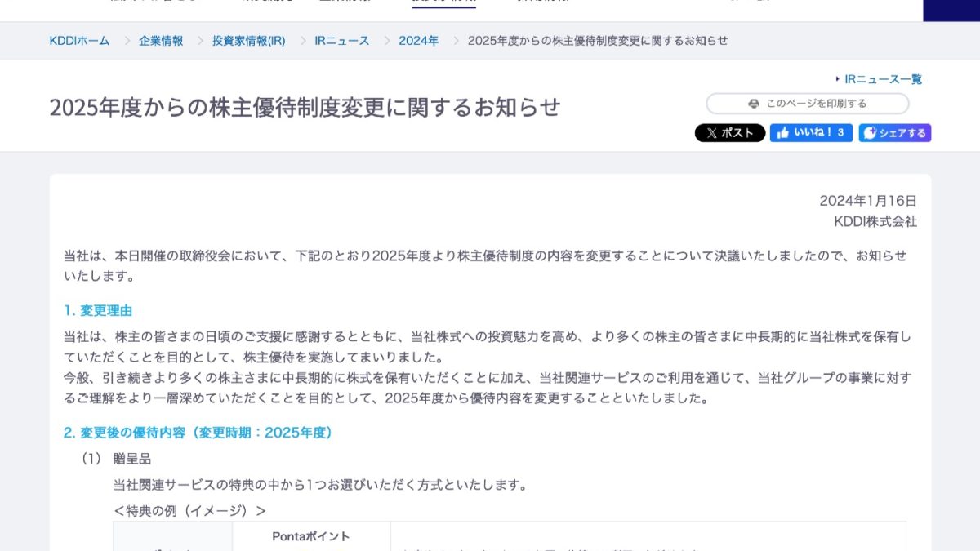The height and width of the screenshot is (551, 980).
Task: Select the highlighted 投資家情報 navigation tab
Action: pyautogui.click(x=441, y=2)
